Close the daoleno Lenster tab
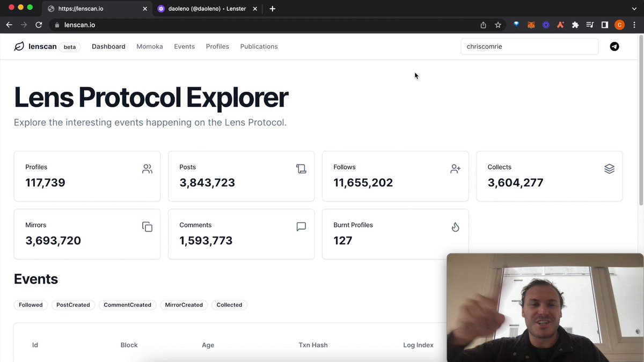Screen dimensions: 644x362 pyautogui.click(x=255, y=9)
